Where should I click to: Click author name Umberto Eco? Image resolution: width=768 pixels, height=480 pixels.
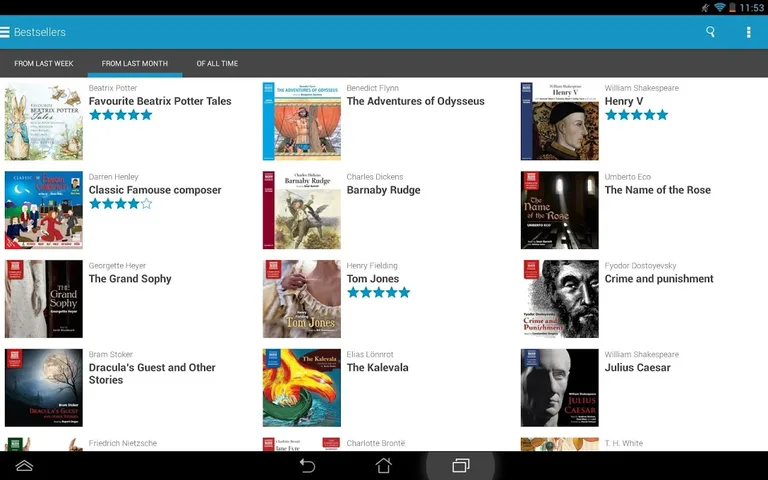[627, 177]
